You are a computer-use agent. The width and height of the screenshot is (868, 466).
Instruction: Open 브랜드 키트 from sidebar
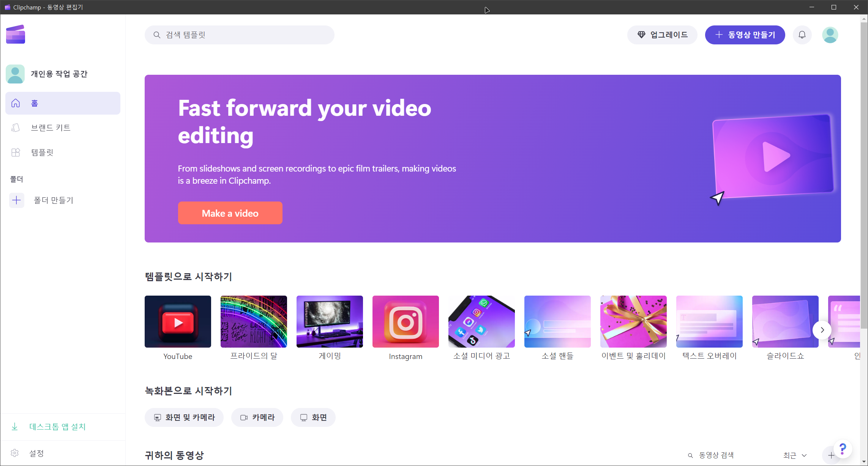[51, 128]
